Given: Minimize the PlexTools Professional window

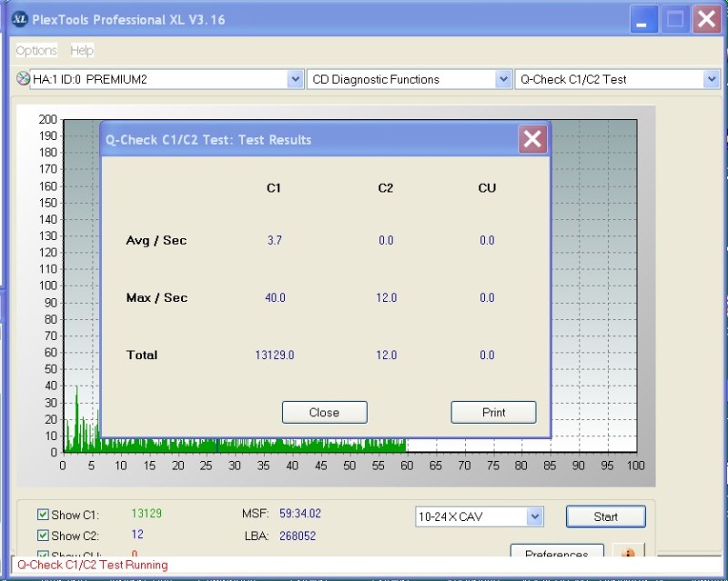Looking at the screenshot, I should (x=643, y=19).
